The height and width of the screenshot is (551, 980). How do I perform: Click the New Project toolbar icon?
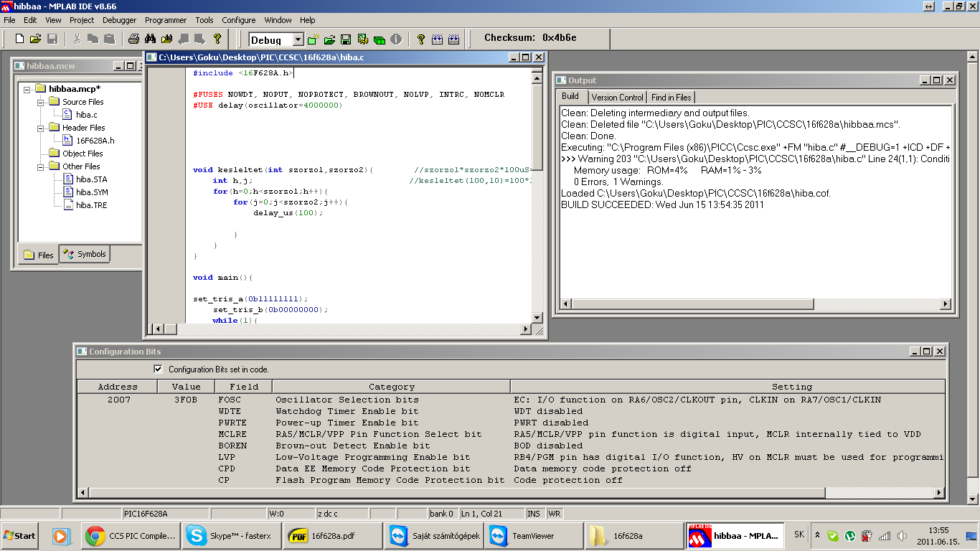314,39
